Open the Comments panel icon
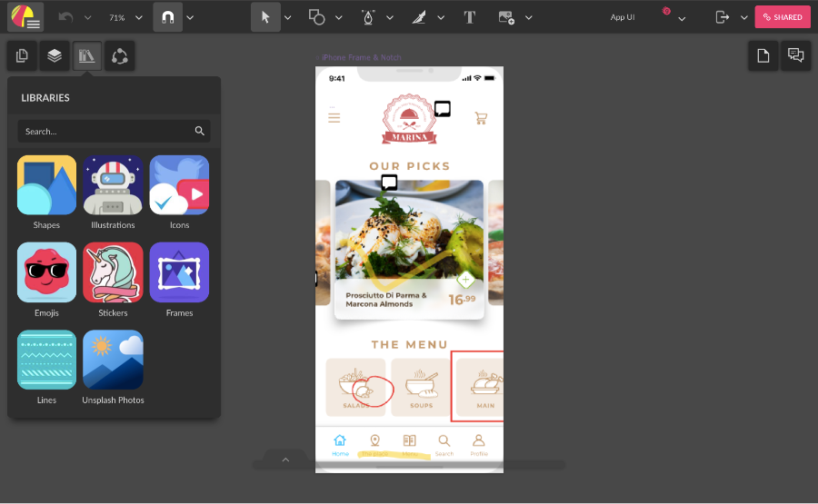Screen dimensions: 818x504 click(x=796, y=56)
